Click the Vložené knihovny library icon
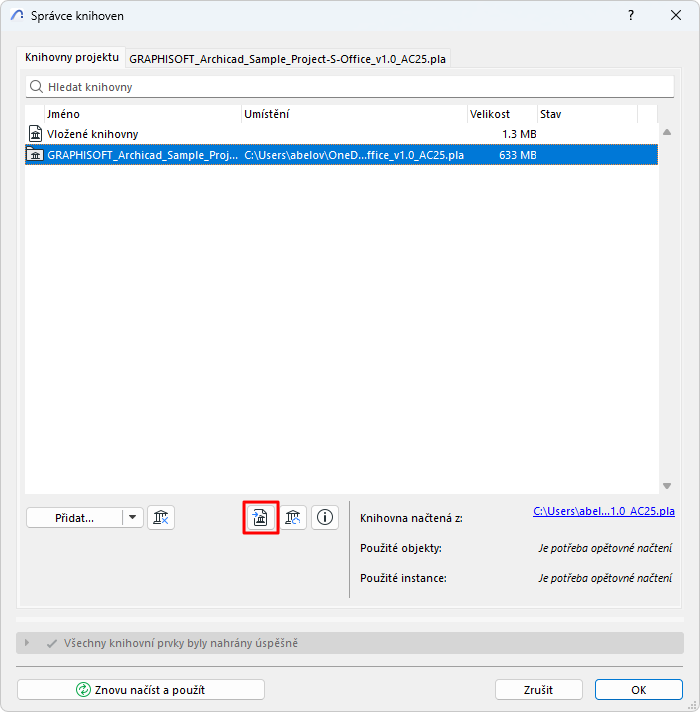Screen dimensions: 700x712 pos(35,134)
